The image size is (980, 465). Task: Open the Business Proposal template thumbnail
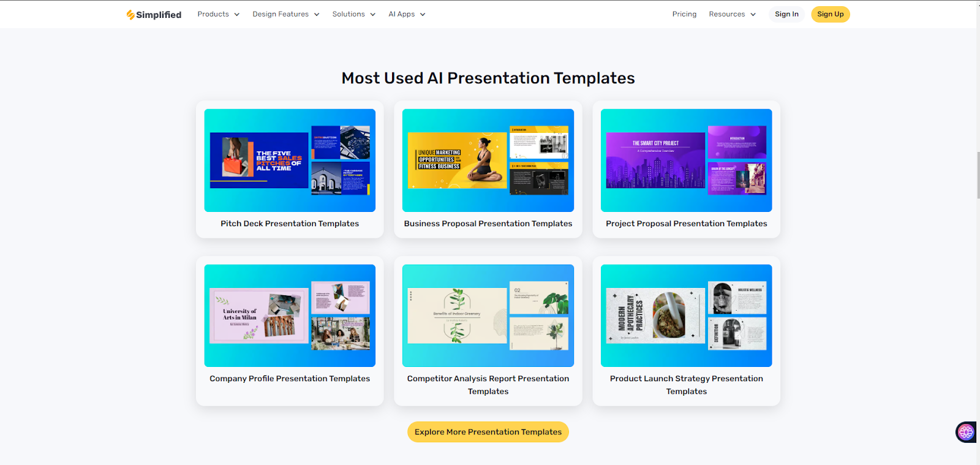[488, 161]
